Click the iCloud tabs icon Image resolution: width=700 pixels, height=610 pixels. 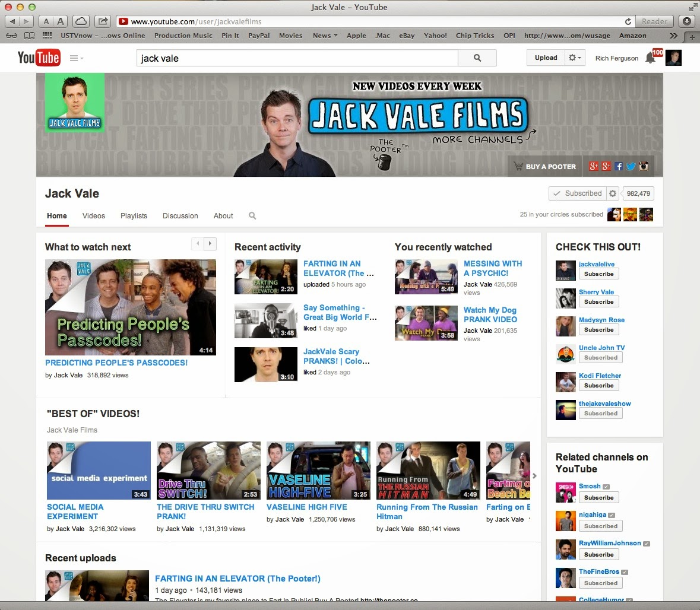tap(81, 21)
